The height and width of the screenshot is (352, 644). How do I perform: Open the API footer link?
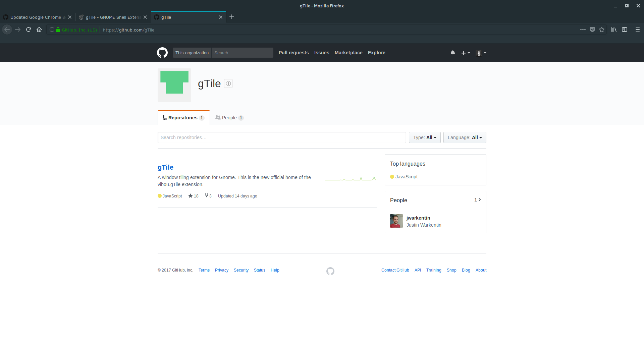click(418, 270)
